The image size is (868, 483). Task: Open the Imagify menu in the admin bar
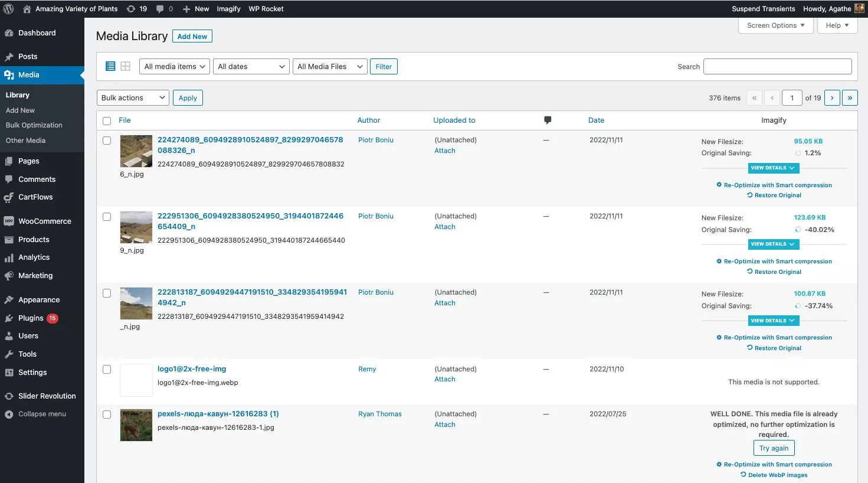pos(228,8)
